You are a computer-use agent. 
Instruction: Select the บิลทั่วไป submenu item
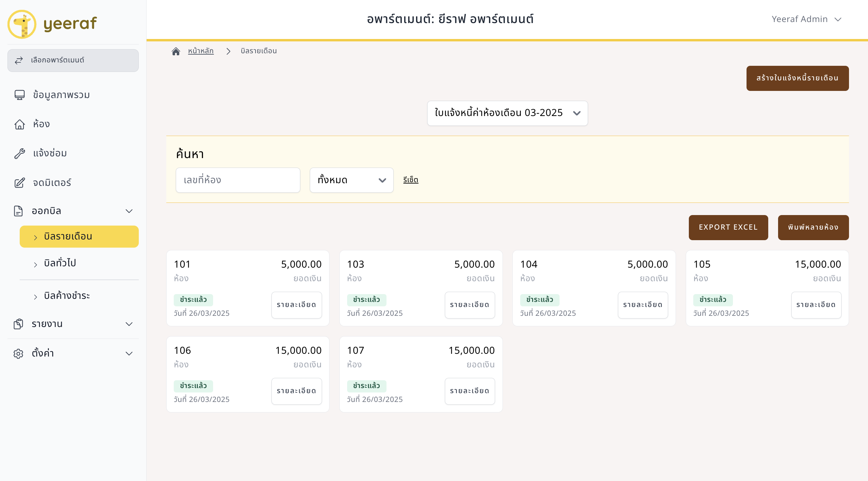(79, 263)
